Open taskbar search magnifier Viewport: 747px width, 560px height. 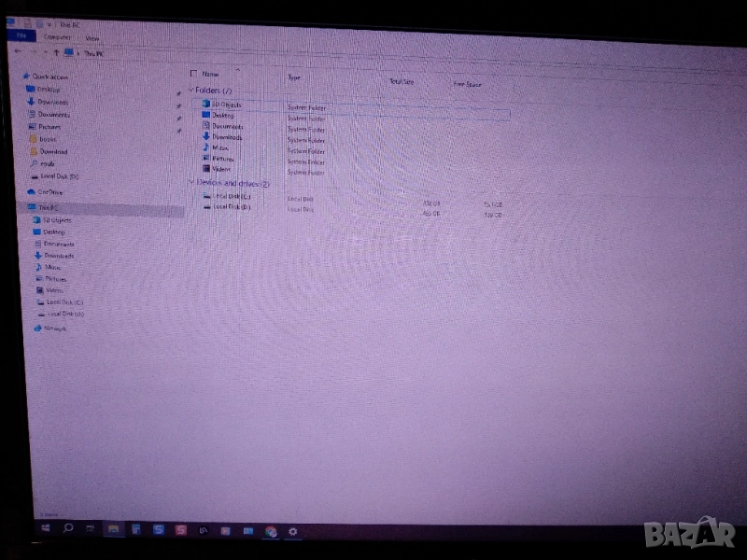pos(68,528)
